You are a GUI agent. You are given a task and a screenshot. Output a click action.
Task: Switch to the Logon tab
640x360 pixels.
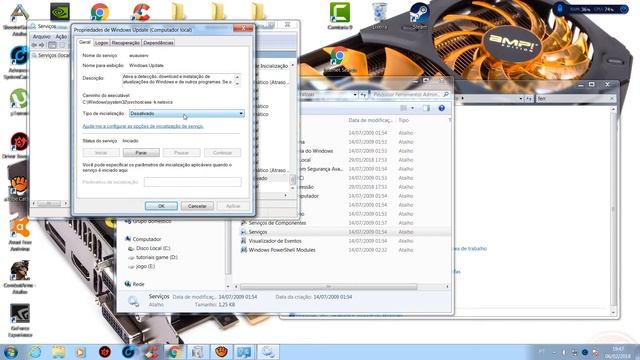(x=101, y=42)
